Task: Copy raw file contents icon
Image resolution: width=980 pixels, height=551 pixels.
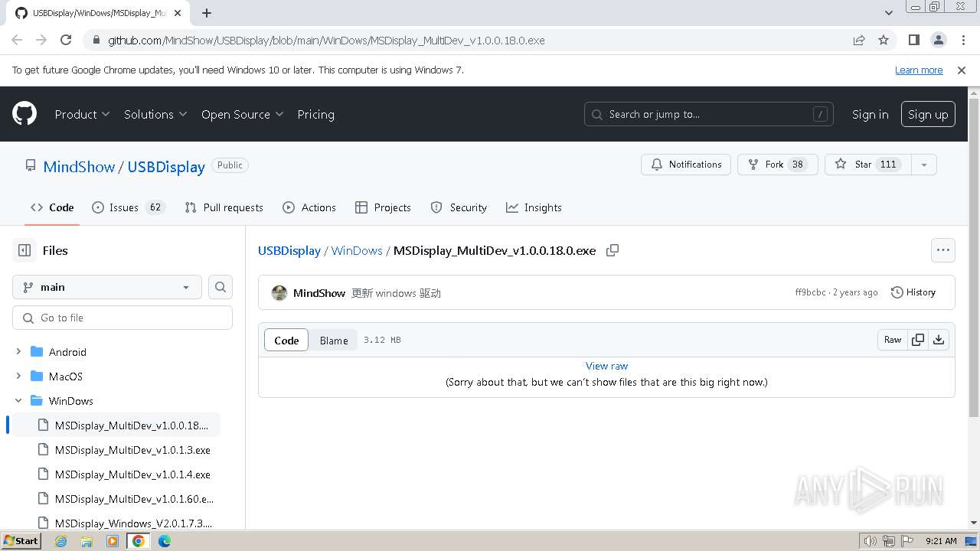Action: (x=917, y=340)
